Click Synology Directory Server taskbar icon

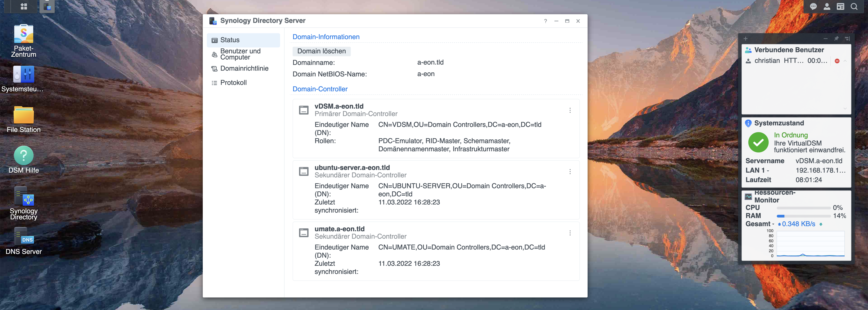(47, 6)
